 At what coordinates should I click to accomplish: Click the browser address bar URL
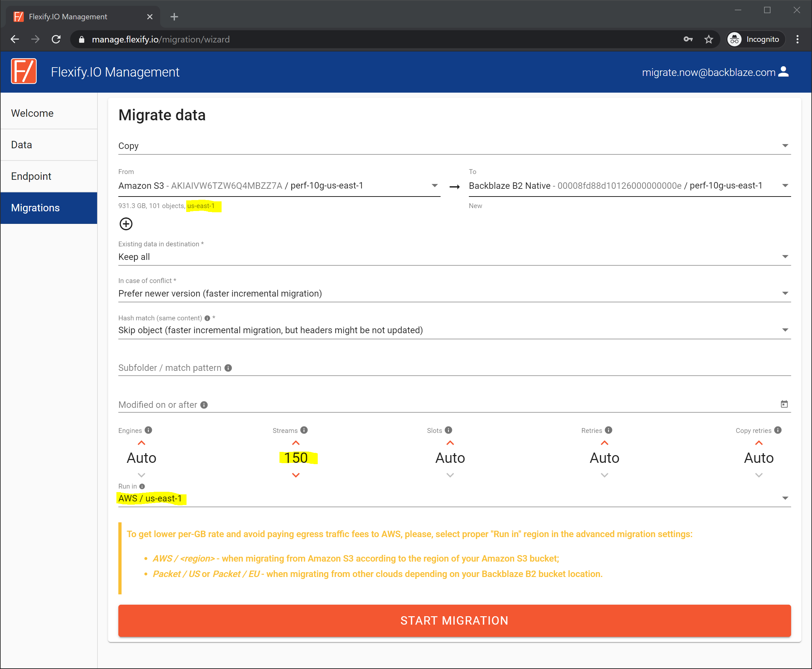click(x=160, y=39)
